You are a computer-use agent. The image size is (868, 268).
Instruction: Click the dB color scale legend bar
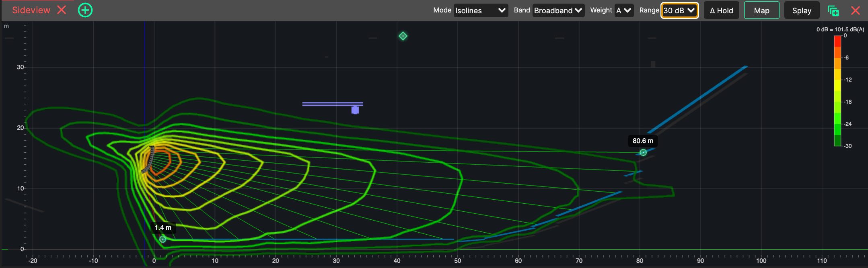pyautogui.click(x=837, y=91)
